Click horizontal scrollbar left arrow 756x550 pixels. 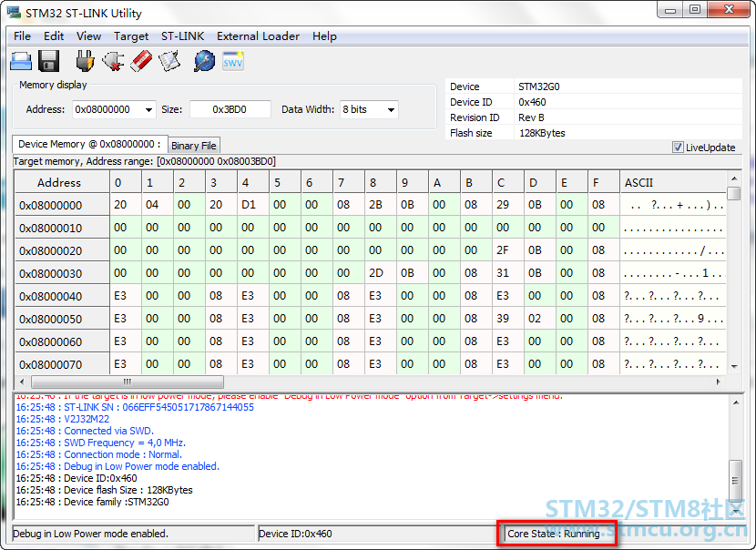point(22,382)
